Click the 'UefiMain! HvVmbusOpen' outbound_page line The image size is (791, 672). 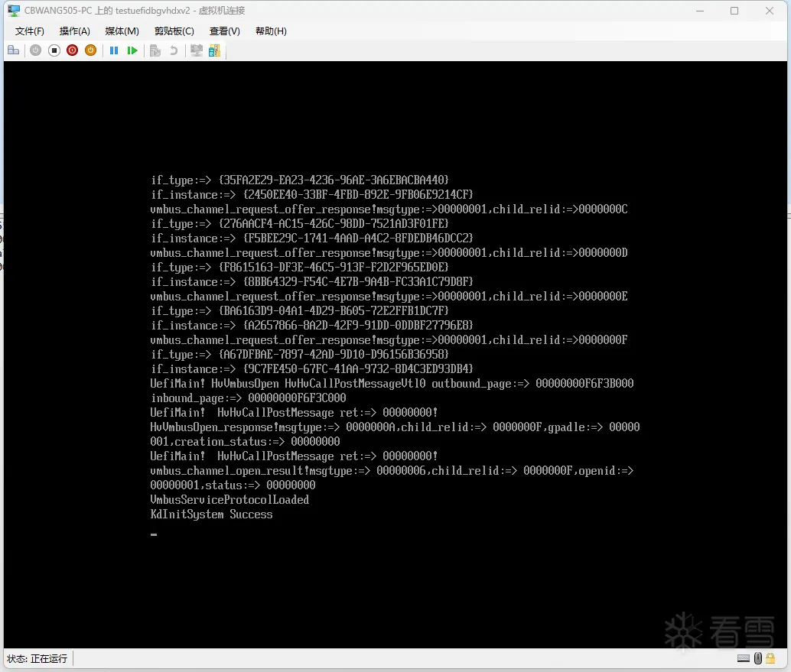pos(392,384)
